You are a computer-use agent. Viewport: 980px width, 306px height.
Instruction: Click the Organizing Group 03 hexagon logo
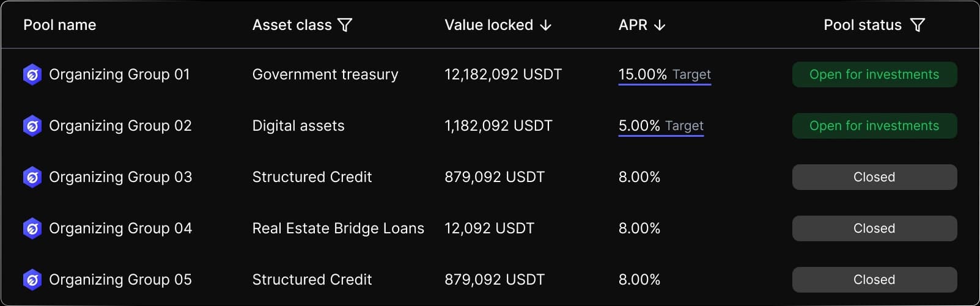pyautogui.click(x=32, y=177)
